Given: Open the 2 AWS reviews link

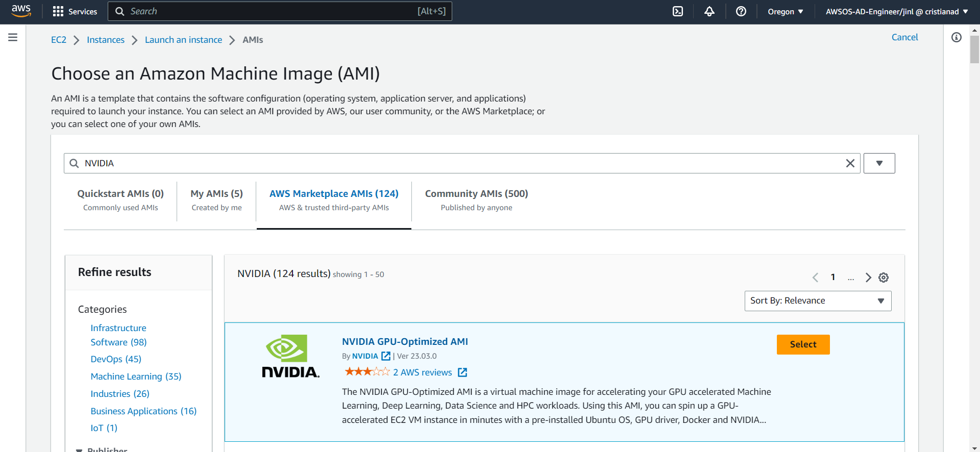Looking at the screenshot, I should pos(423,372).
